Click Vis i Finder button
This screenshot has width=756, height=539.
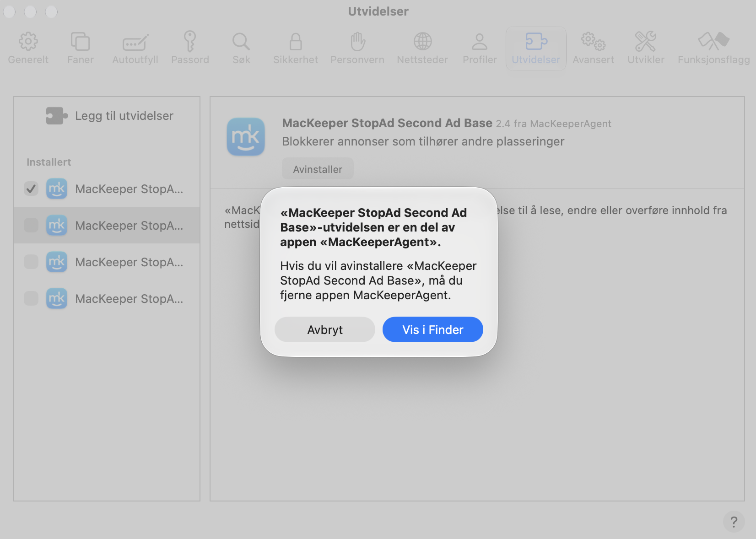coord(433,329)
